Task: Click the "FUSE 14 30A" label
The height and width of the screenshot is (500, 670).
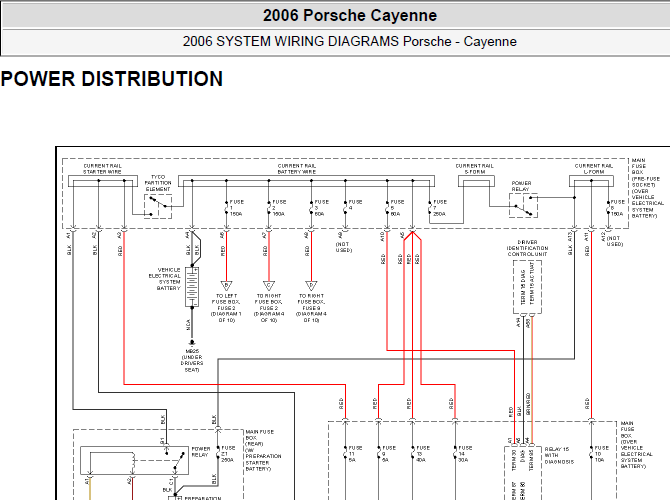Action: 465,454
